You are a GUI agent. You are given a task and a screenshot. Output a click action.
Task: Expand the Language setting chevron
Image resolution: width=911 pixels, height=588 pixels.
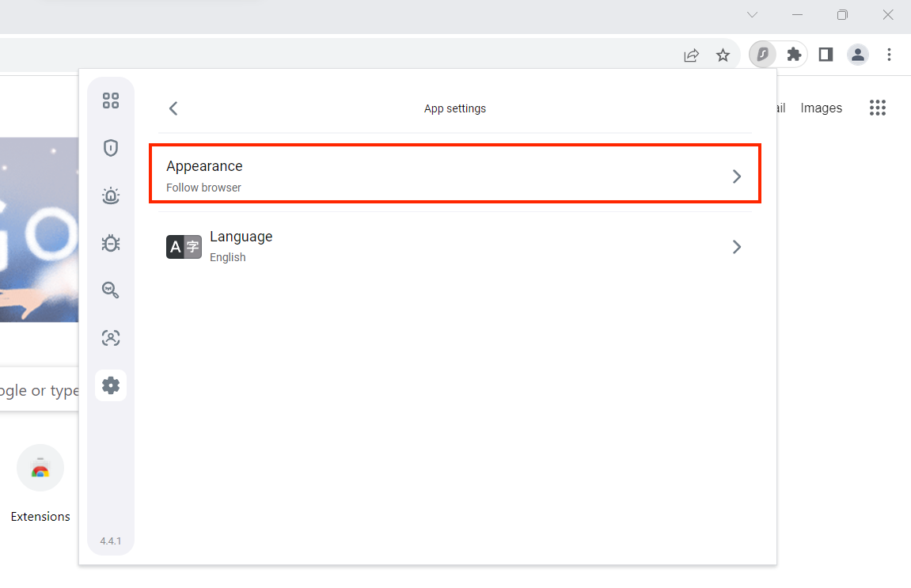737,247
